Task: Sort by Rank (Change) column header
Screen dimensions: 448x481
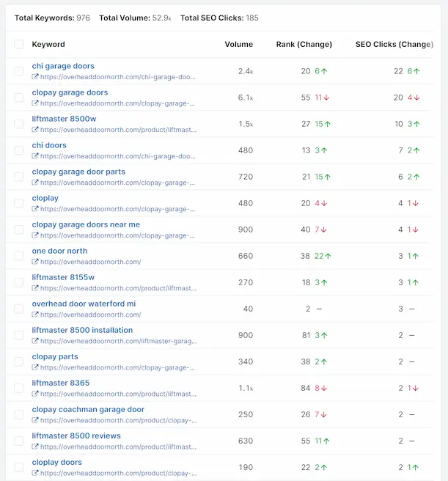Action: click(x=304, y=45)
